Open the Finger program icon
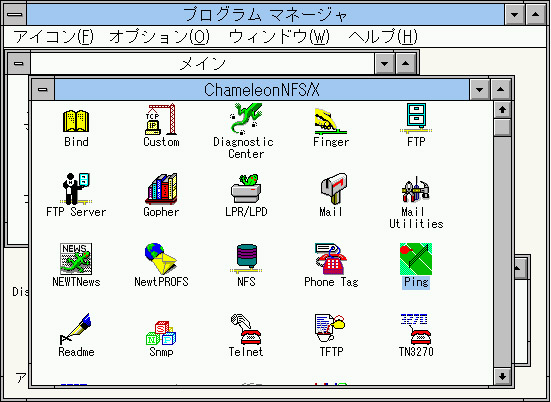 (x=331, y=122)
